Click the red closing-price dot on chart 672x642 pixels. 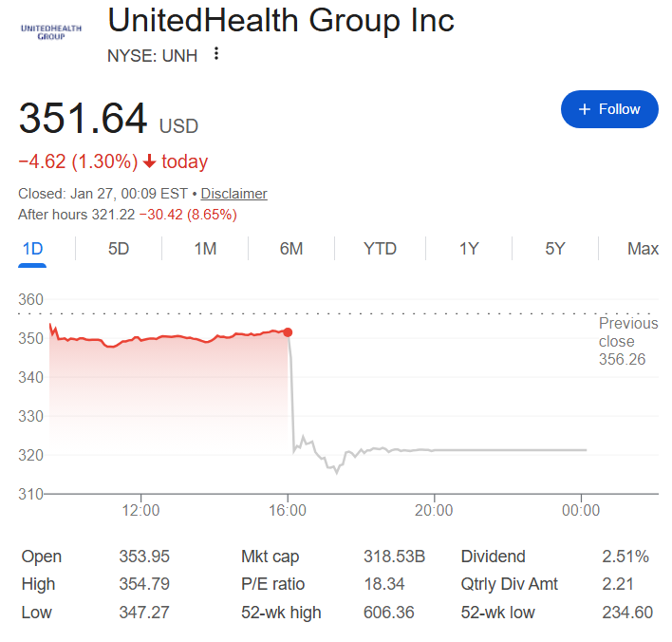click(288, 332)
